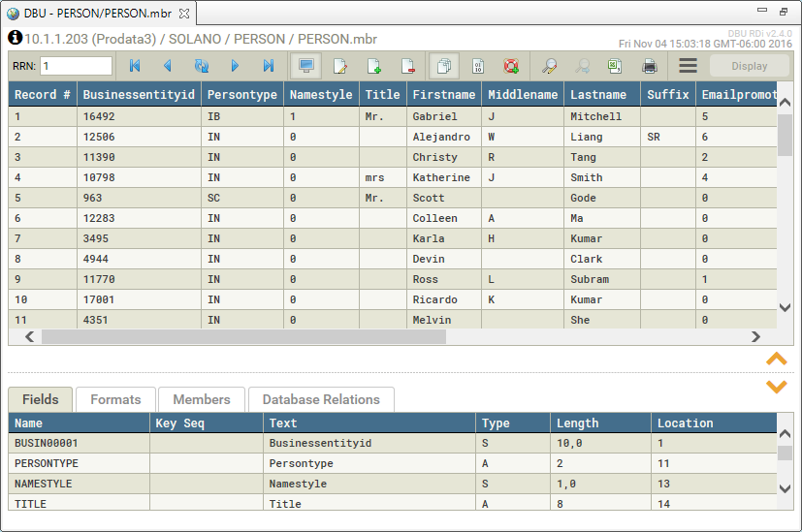This screenshot has height=532, width=802.
Task: Select the suffix cell SR
Action: point(668,137)
